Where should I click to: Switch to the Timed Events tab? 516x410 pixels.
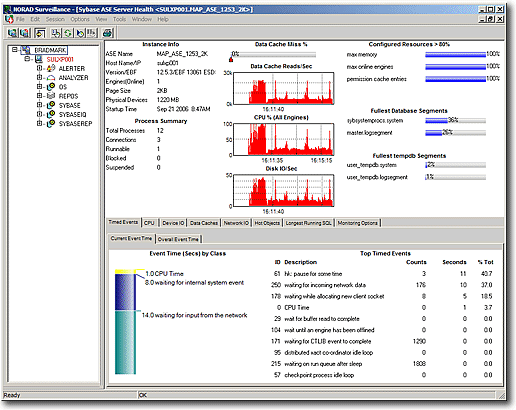point(123,222)
